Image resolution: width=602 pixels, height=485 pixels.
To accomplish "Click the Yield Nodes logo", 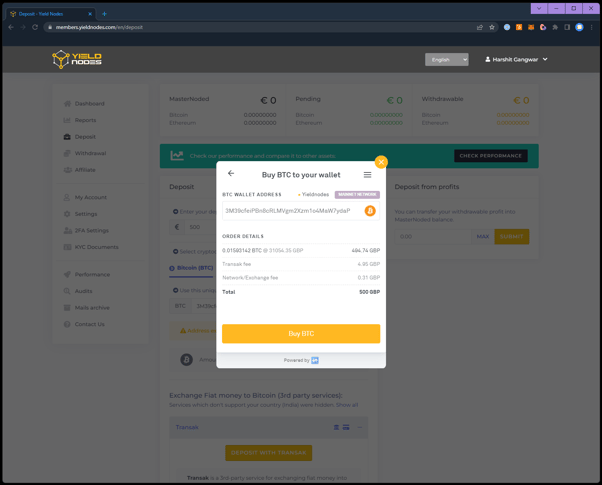I will (x=77, y=60).
